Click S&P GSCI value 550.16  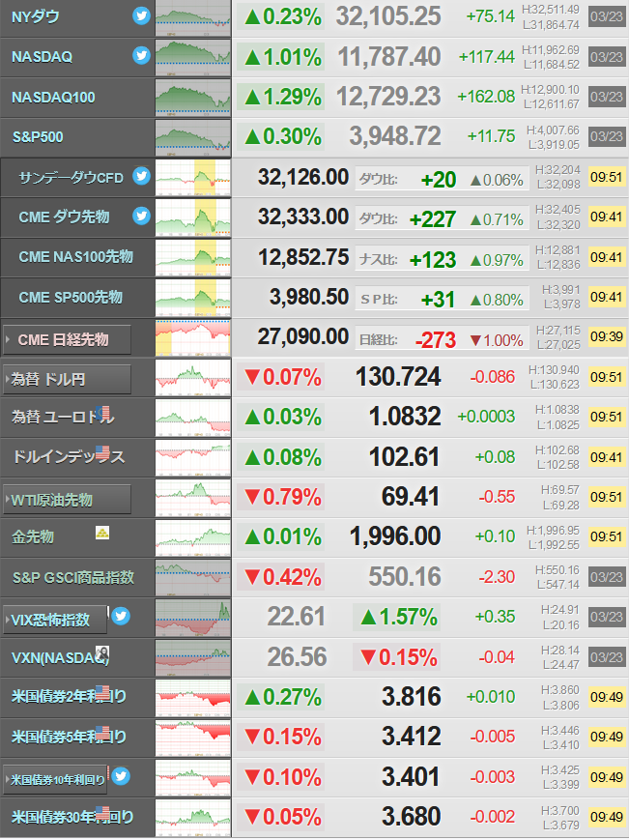[405, 576]
